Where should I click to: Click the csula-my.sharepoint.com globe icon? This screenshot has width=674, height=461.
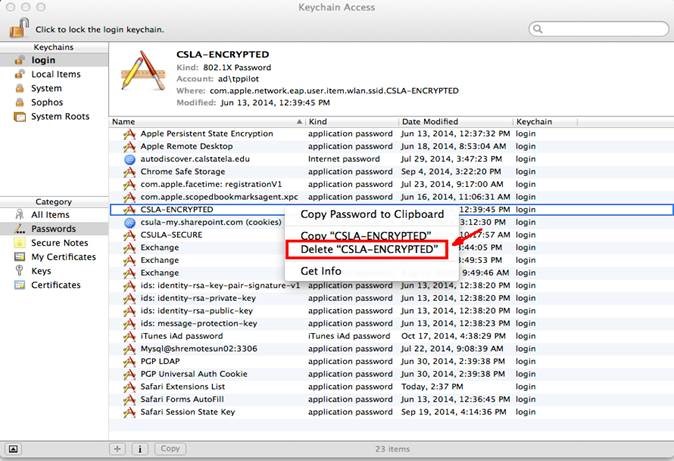tap(129, 223)
